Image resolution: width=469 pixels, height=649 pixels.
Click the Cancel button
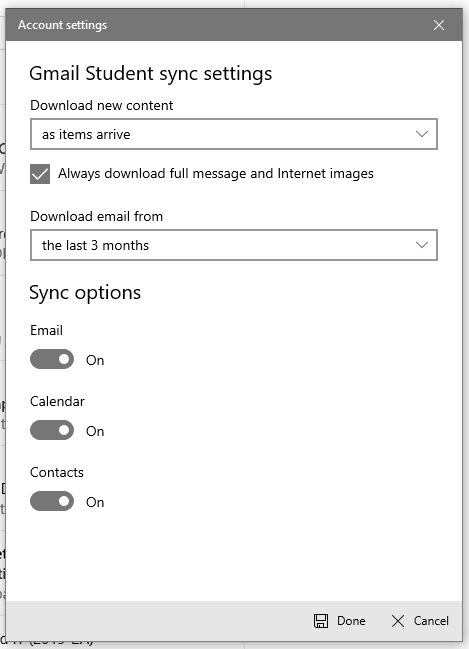pos(420,621)
